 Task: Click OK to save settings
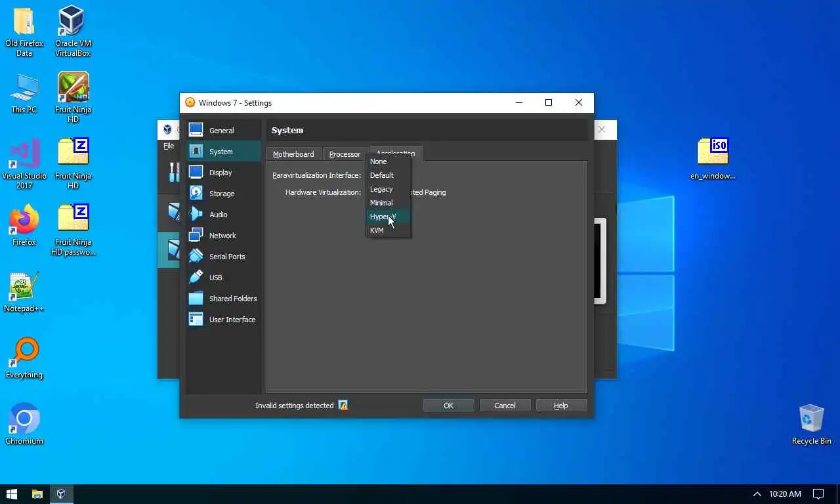[448, 406]
